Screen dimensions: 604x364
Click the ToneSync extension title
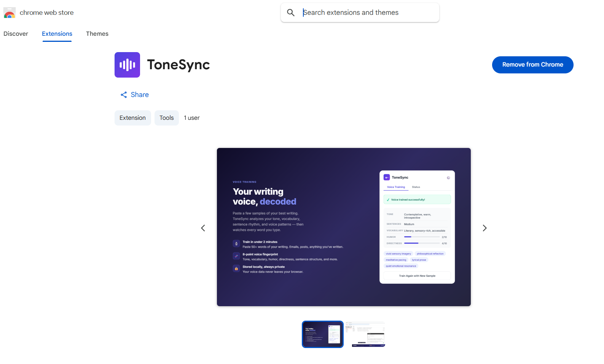pyautogui.click(x=178, y=65)
